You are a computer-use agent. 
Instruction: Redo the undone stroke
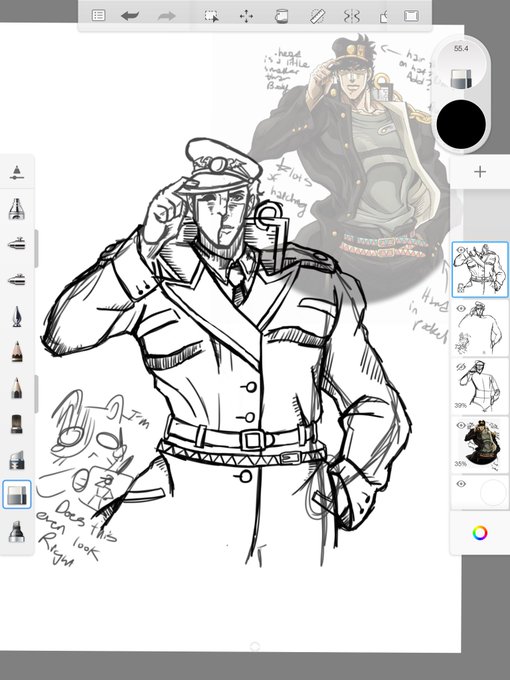[x=166, y=16]
